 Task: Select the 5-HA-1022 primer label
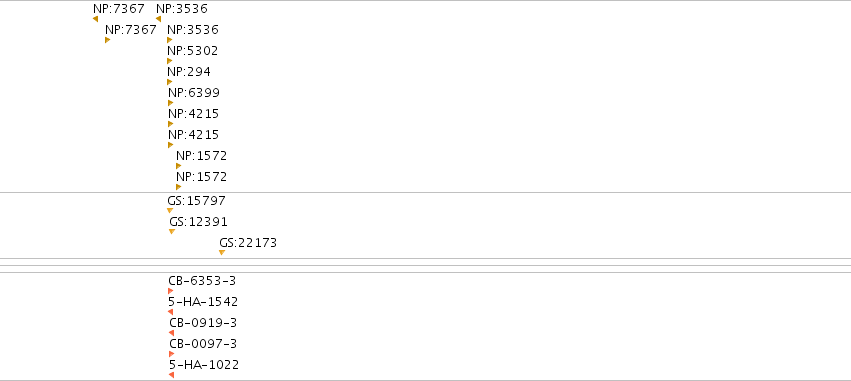[x=204, y=365]
